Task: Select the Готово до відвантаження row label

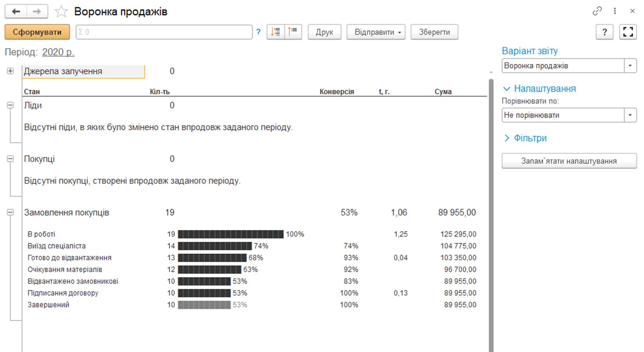Action: [69, 258]
